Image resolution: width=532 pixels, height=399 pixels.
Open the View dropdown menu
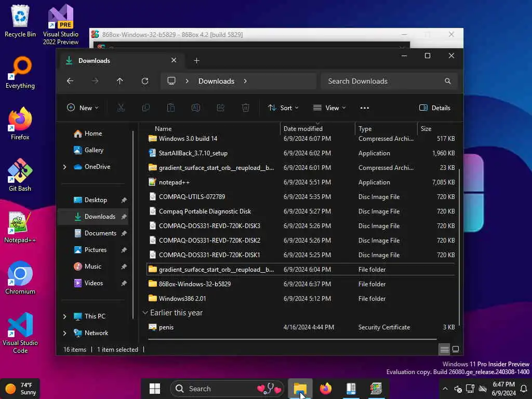click(x=329, y=108)
